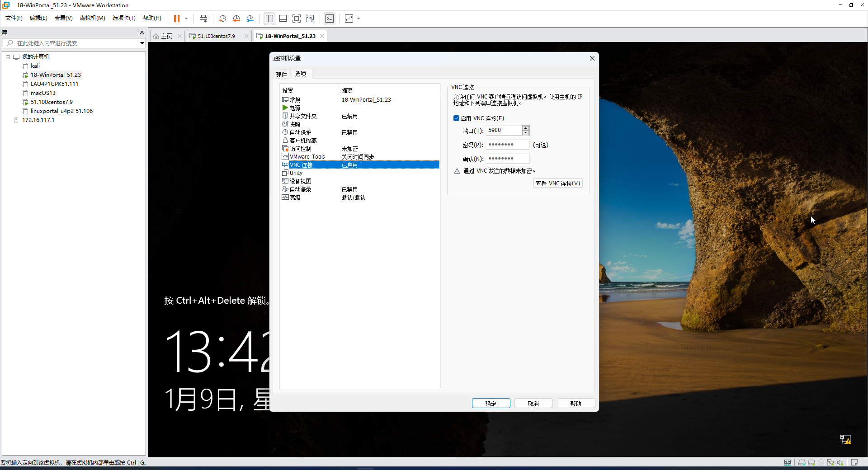Decrease the VNC port number with down arrow
868x470 pixels.
(525, 133)
